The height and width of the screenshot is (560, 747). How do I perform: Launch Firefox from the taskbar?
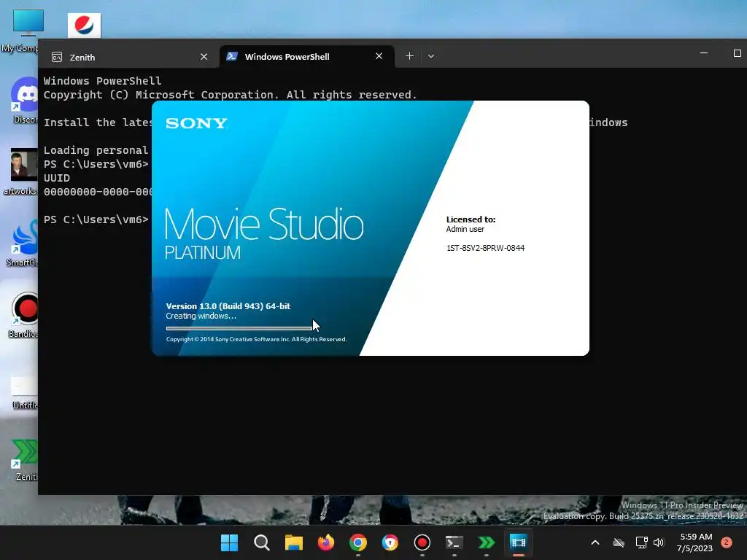tap(326, 542)
